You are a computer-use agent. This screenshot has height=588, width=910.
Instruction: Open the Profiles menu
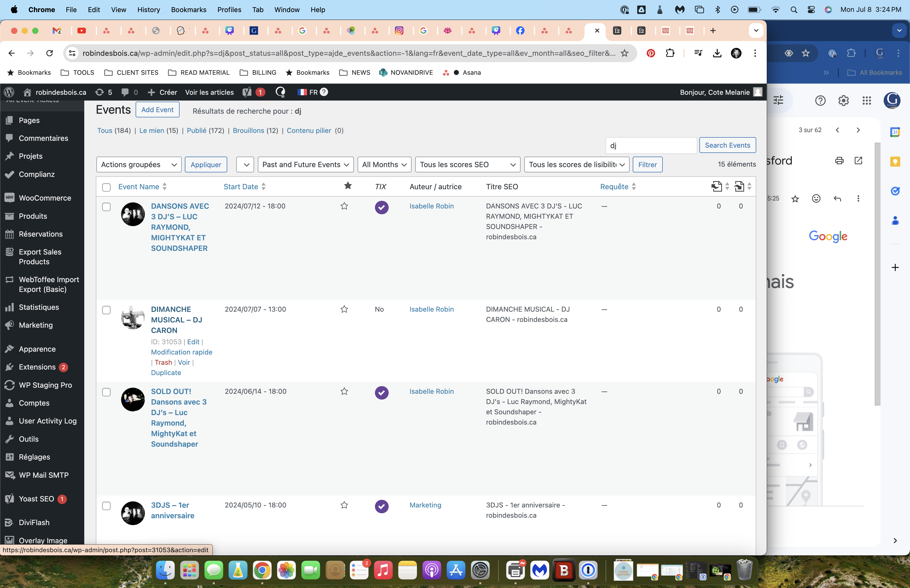click(x=229, y=9)
